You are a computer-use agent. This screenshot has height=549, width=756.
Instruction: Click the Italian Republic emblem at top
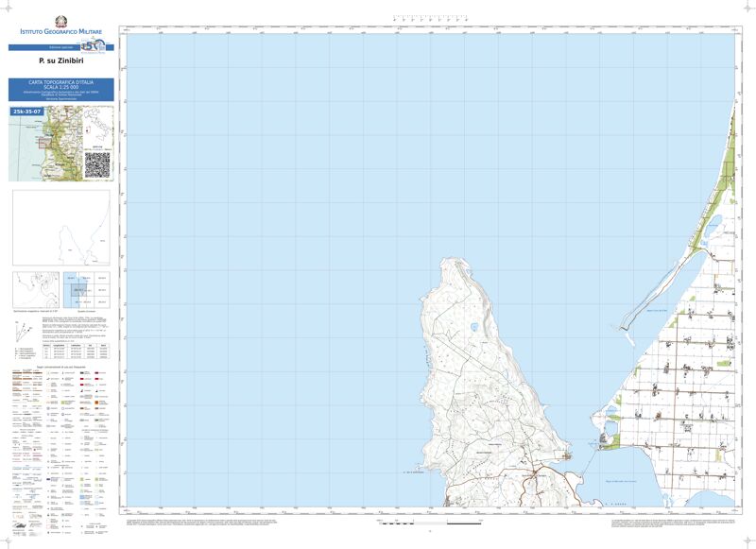61,19
